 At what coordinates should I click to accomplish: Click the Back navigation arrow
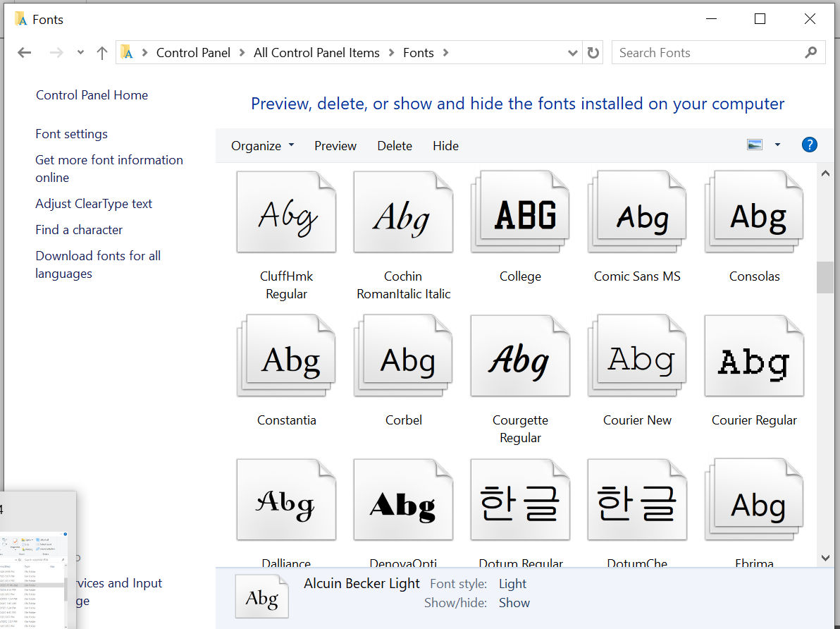24,53
